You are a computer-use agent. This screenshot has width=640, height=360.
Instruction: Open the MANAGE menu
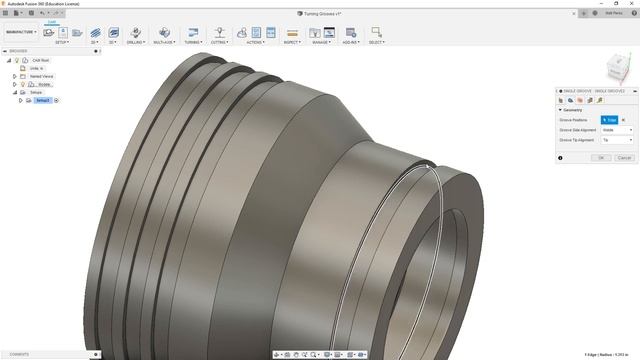321,42
